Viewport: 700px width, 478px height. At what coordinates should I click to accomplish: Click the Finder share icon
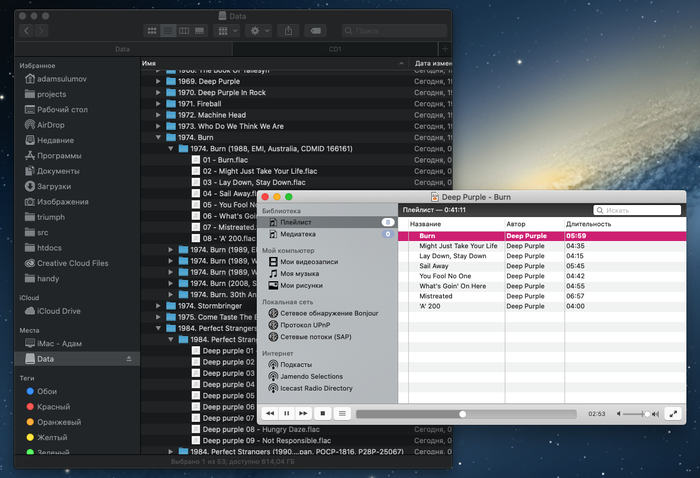[x=289, y=31]
